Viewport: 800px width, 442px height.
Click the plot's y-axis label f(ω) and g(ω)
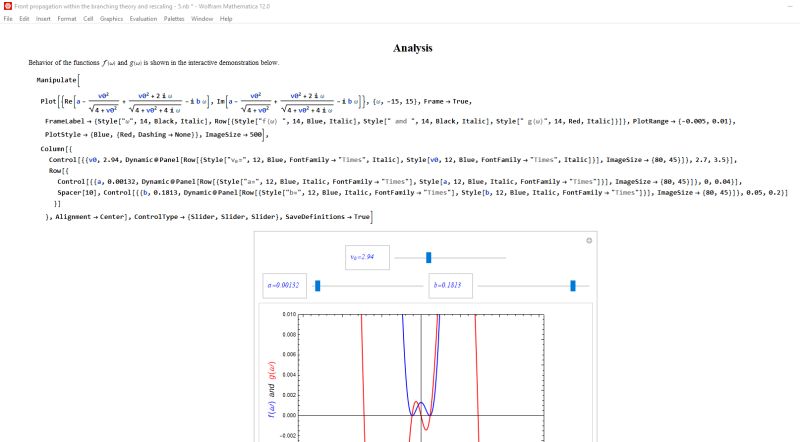tap(271, 389)
